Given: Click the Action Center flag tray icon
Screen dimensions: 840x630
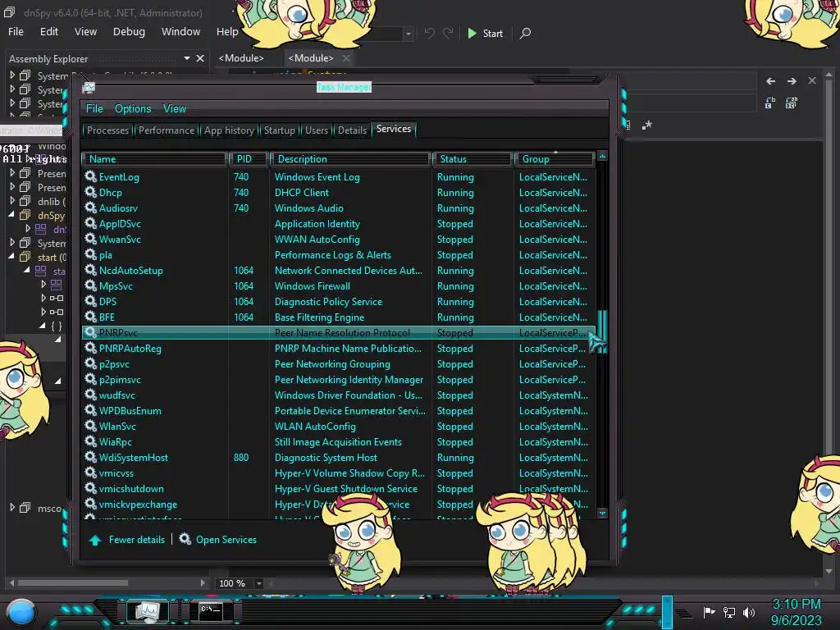Looking at the screenshot, I should [x=710, y=612].
